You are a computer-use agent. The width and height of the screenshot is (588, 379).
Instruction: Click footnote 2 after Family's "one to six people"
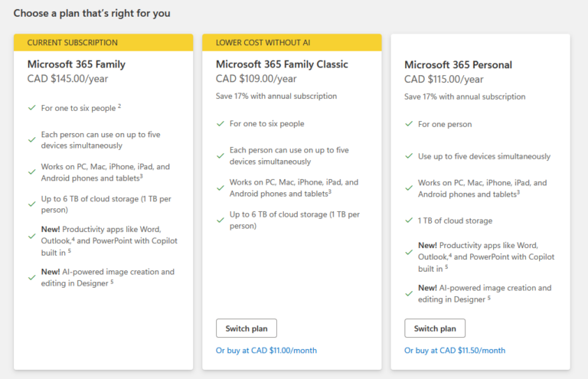pos(119,106)
